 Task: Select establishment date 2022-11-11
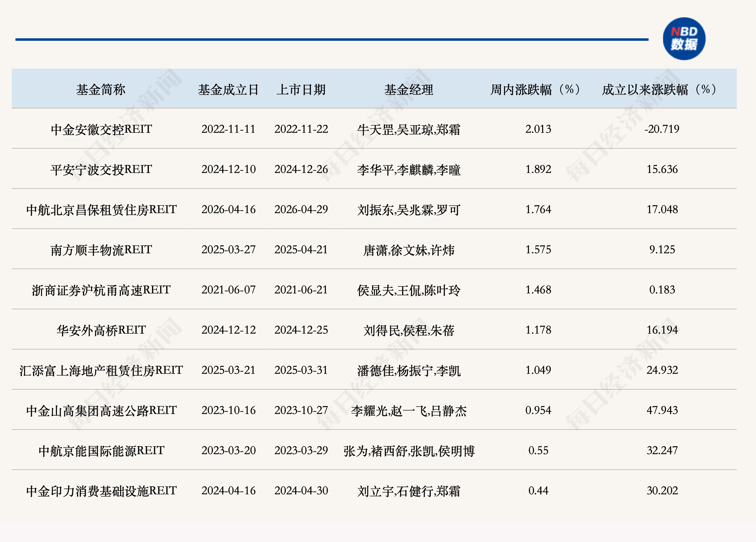pyautogui.click(x=228, y=129)
